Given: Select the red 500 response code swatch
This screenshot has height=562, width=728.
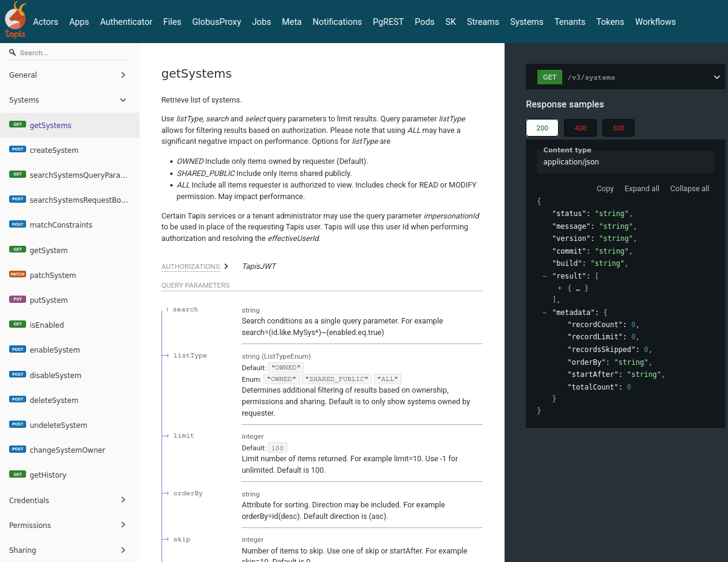Looking at the screenshot, I should coord(618,128).
